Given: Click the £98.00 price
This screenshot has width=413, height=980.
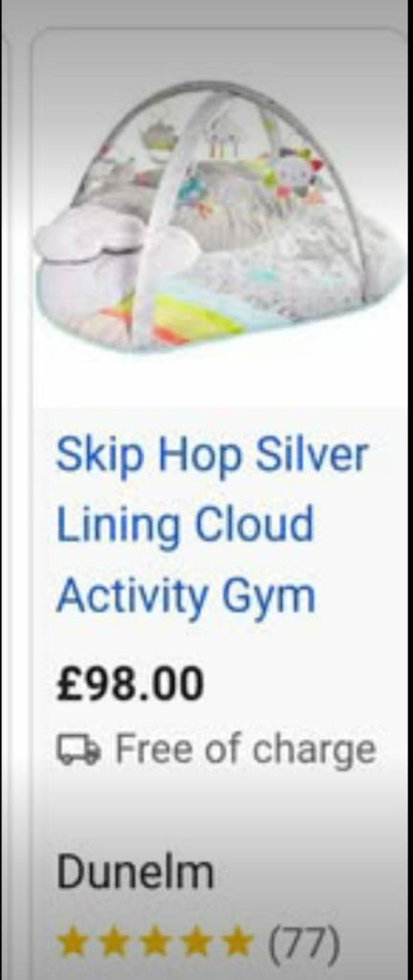Looking at the screenshot, I should [130, 683].
